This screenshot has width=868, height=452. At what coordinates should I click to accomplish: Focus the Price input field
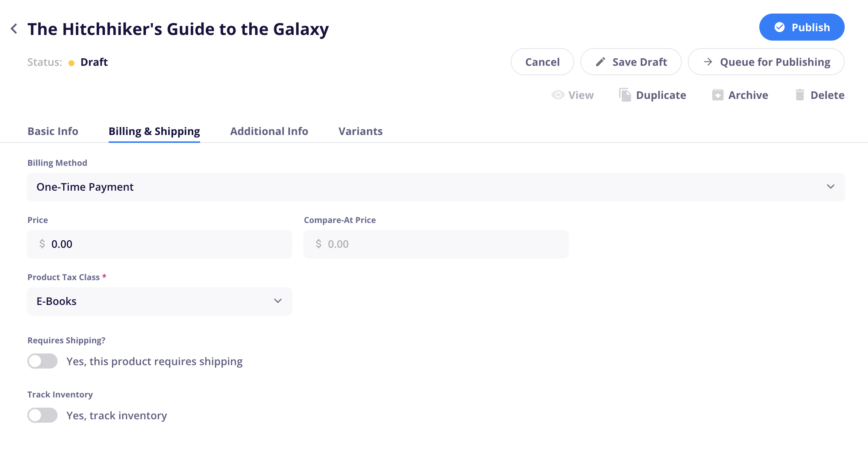tap(159, 244)
